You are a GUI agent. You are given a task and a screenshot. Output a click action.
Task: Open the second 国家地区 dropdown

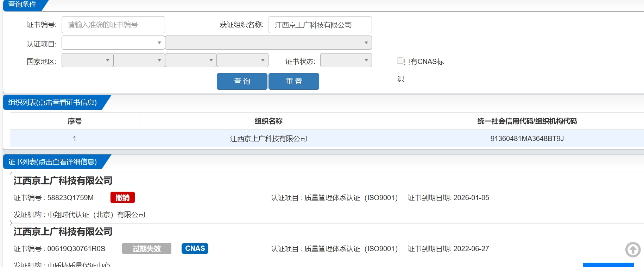(x=139, y=60)
